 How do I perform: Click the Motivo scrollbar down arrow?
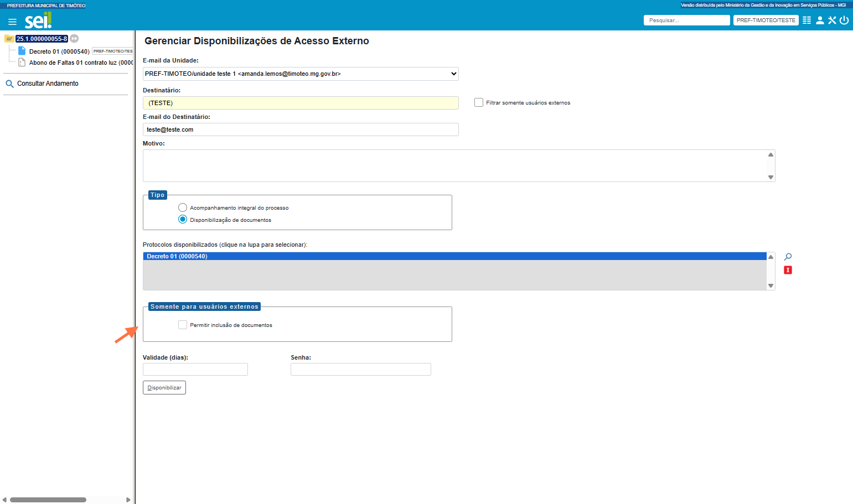(x=771, y=177)
